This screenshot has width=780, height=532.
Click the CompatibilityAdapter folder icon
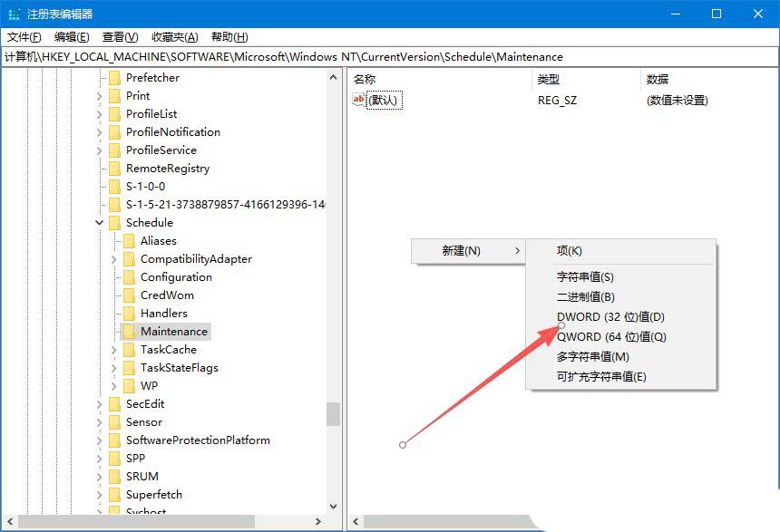(x=129, y=259)
